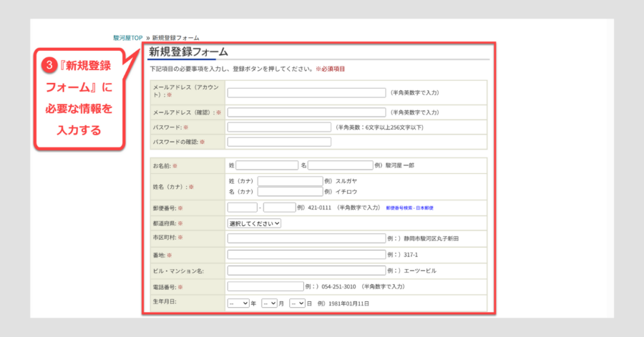Click the メールアドレス（確認） input field

pos(306,113)
